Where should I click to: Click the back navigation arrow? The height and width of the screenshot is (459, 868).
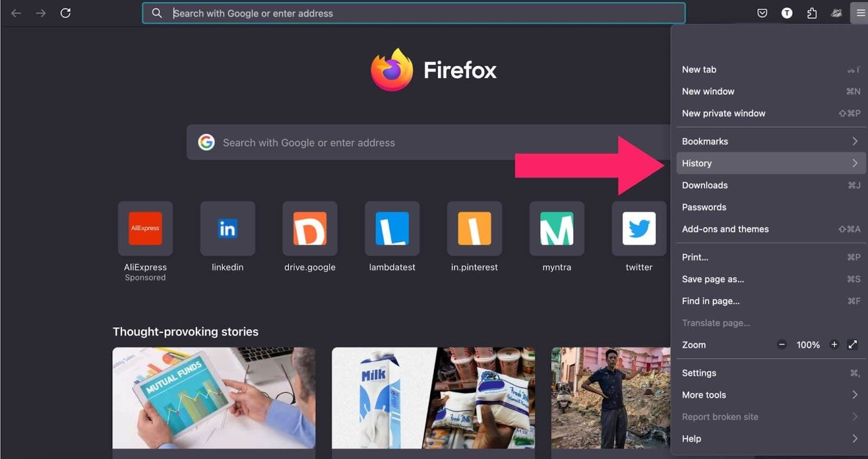pyautogui.click(x=16, y=13)
